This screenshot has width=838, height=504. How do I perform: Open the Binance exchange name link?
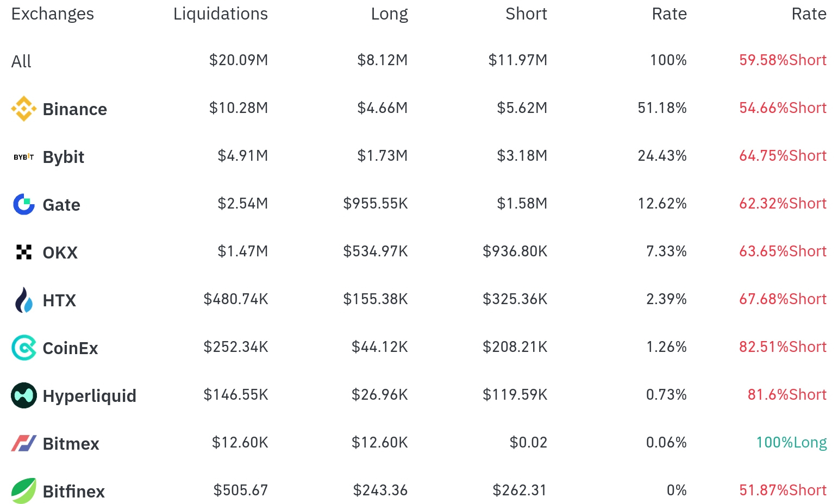click(x=74, y=109)
